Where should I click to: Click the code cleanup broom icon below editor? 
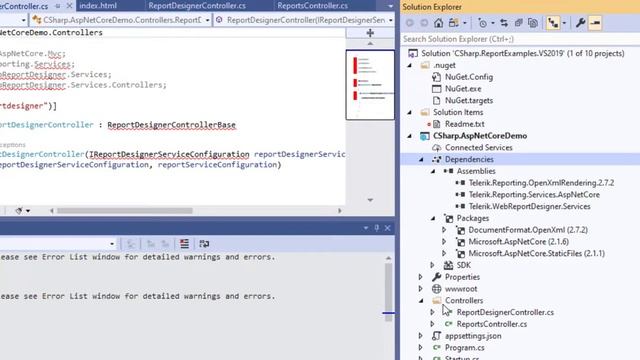tap(19, 211)
